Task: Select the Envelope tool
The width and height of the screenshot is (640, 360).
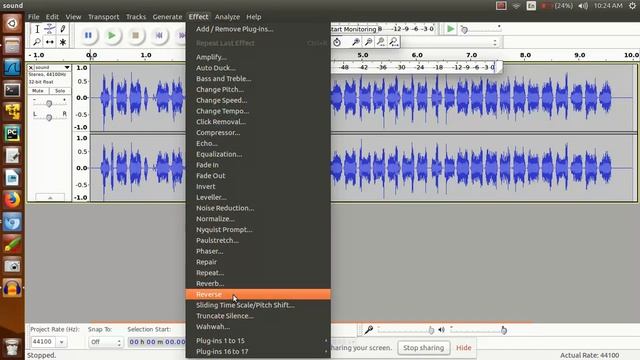Action: click(x=49, y=29)
